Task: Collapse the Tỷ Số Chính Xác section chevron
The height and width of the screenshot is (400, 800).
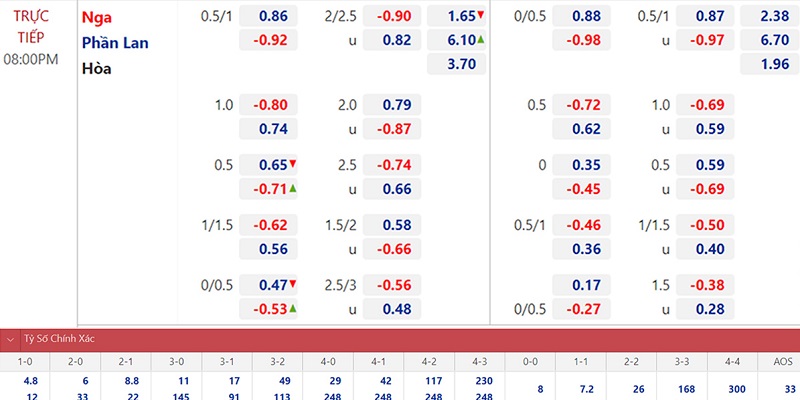Action: [10, 339]
